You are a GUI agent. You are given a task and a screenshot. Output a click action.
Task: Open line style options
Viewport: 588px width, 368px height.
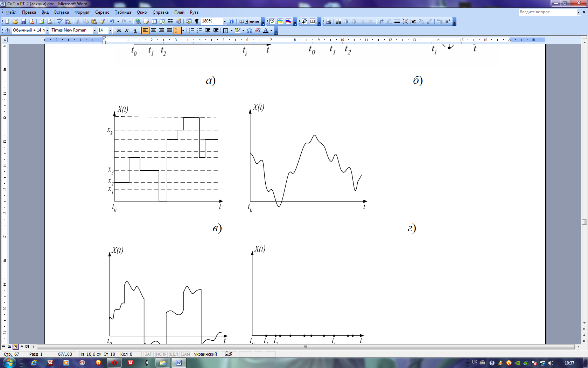[x=397, y=21]
